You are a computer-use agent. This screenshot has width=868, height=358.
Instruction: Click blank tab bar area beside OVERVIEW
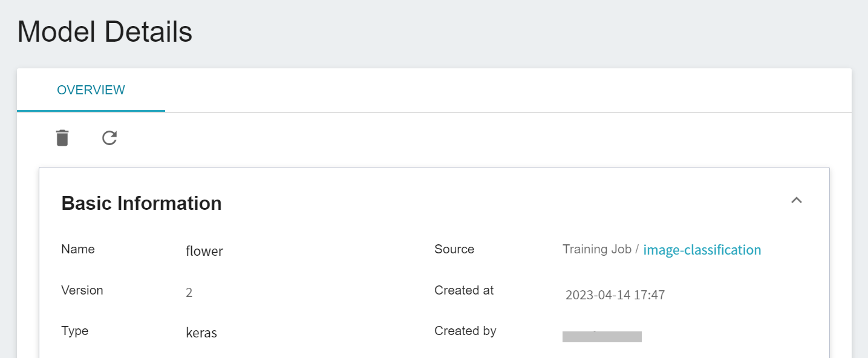(x=508, y=90)
